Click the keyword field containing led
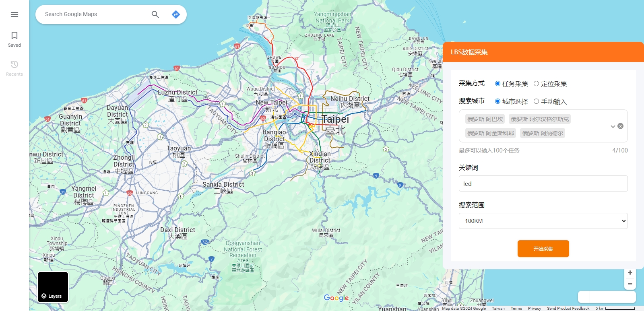The height and width of the screenshot is (311, 644). tap(543, 183)
